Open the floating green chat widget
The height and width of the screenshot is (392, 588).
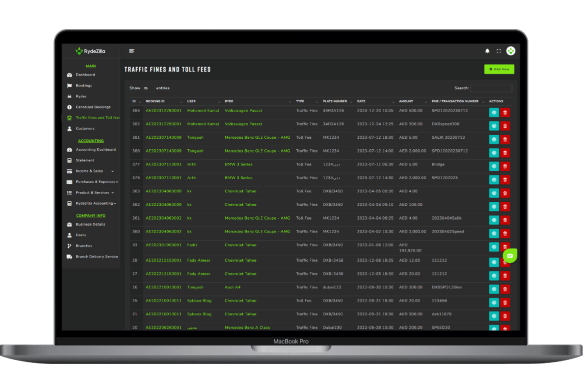point(510,255)
